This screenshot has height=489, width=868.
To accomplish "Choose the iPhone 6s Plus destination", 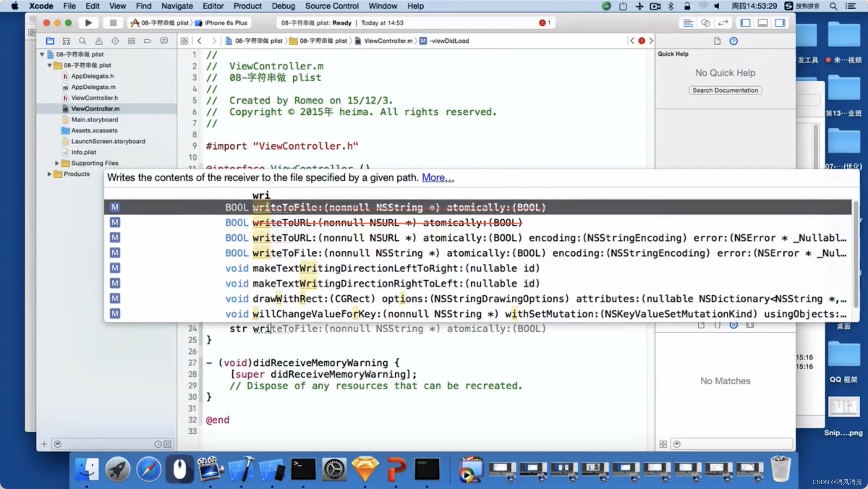I will [222, 23].
